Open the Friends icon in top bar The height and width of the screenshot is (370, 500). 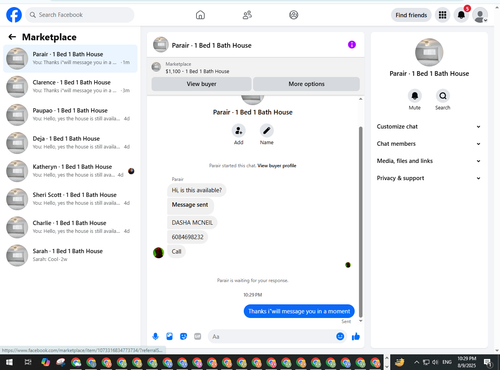(x=247, y=15)
